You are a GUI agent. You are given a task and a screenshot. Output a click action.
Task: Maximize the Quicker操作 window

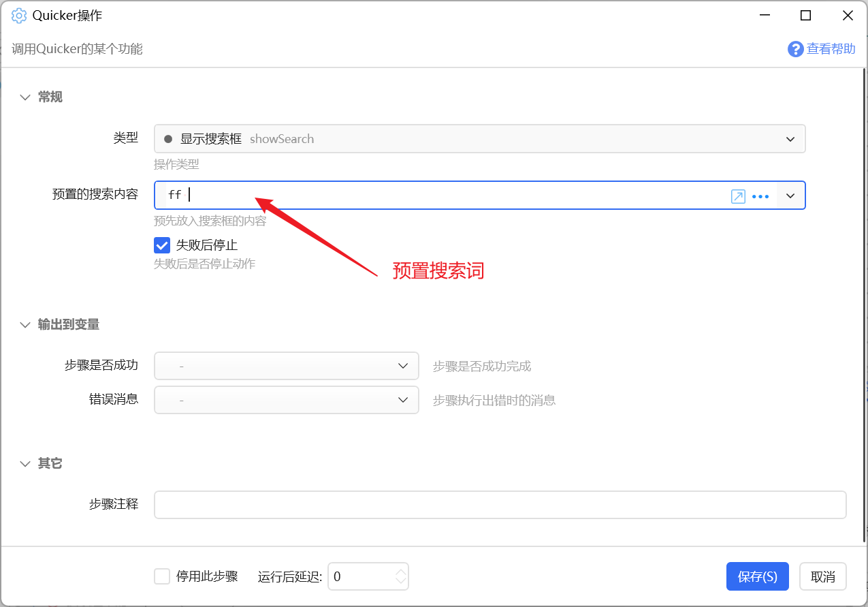(x=806, y=16)
